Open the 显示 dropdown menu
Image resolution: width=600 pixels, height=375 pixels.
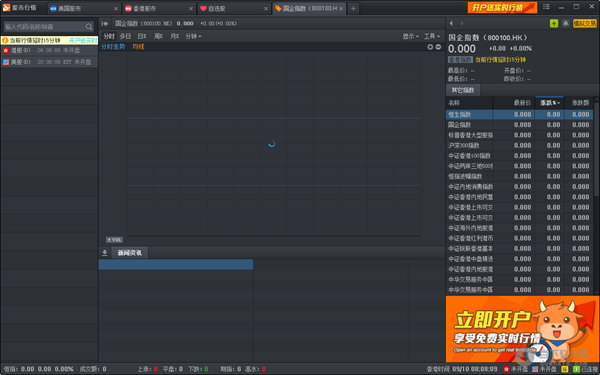coord(410,36)
